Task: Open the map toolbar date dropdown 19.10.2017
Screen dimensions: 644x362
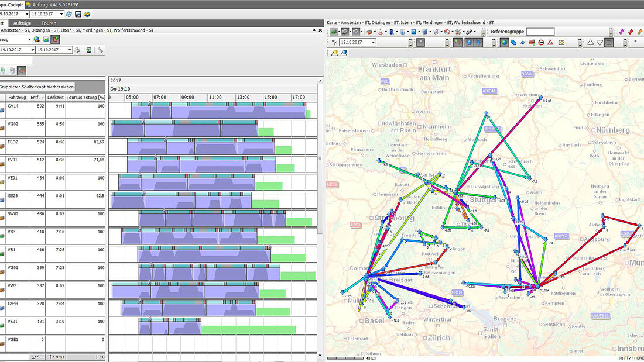Action: click(x=373, y=42)
